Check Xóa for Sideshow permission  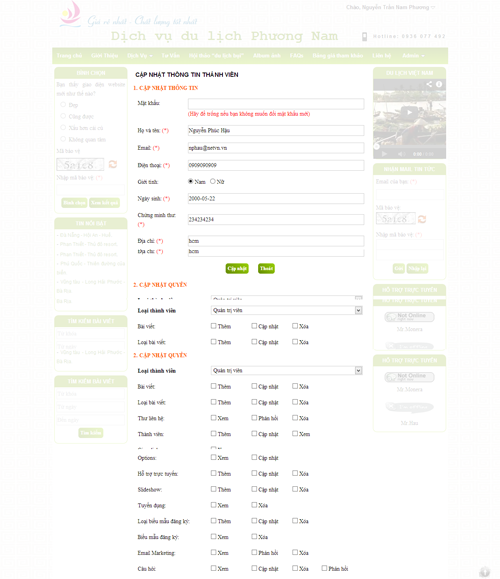tap(295, 489)
